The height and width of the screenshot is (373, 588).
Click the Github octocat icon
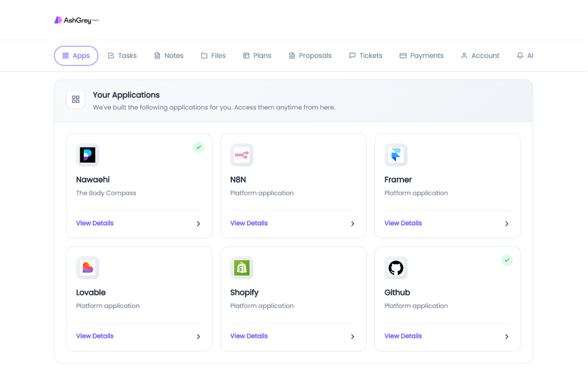[x=396, y=268]
